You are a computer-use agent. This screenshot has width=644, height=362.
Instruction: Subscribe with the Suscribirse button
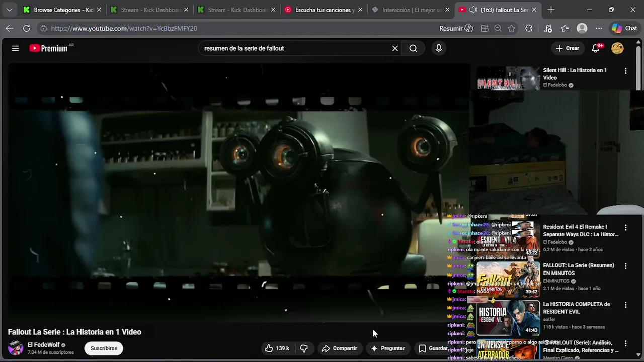tap(104, 348)
